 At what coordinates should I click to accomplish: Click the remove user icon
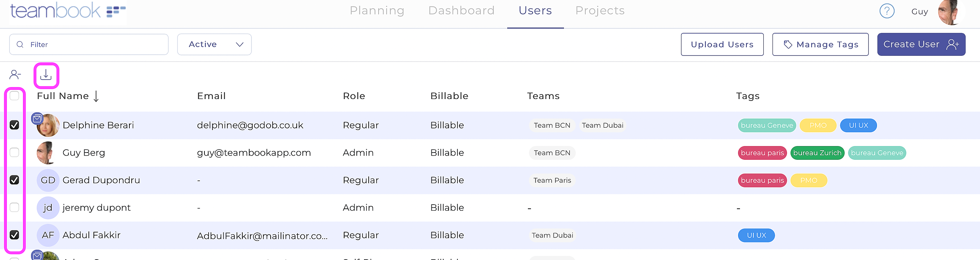15,75
